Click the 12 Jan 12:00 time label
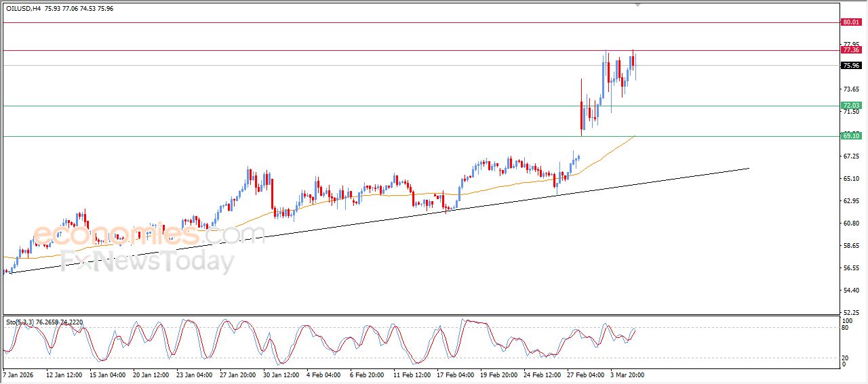The image size is (868, 384). [64, 374]
